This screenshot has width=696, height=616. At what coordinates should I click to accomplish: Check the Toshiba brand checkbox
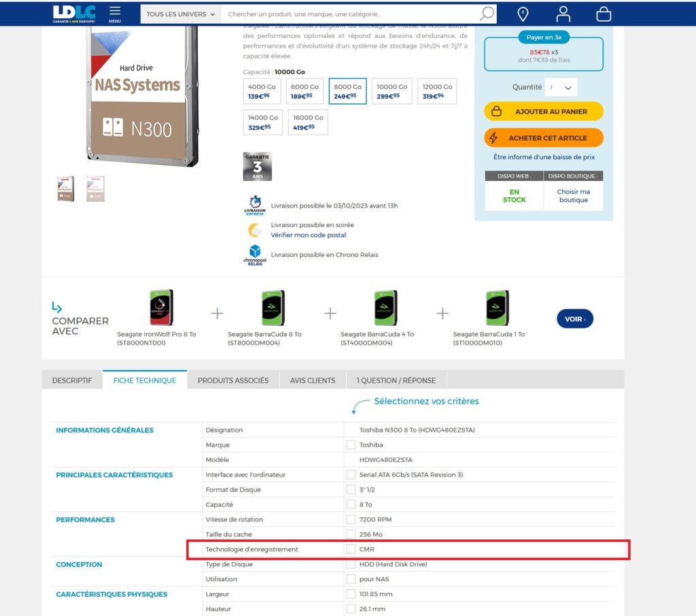pyautogui.click(x=351, y=445)
